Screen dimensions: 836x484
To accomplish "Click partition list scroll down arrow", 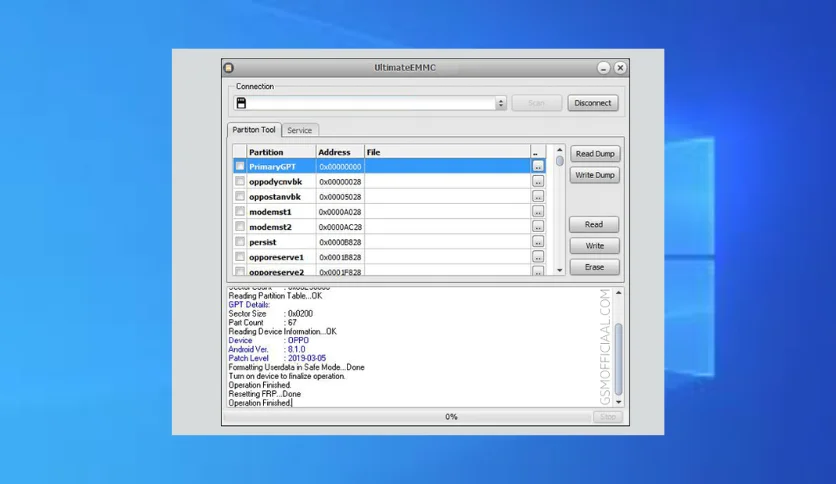I will coord(559,270).
